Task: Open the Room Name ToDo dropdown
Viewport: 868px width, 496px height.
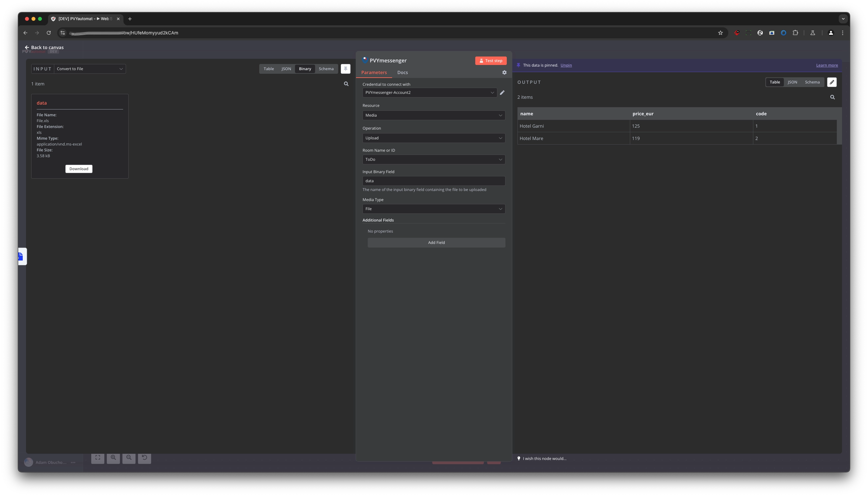Action: [x=434, y=159]
